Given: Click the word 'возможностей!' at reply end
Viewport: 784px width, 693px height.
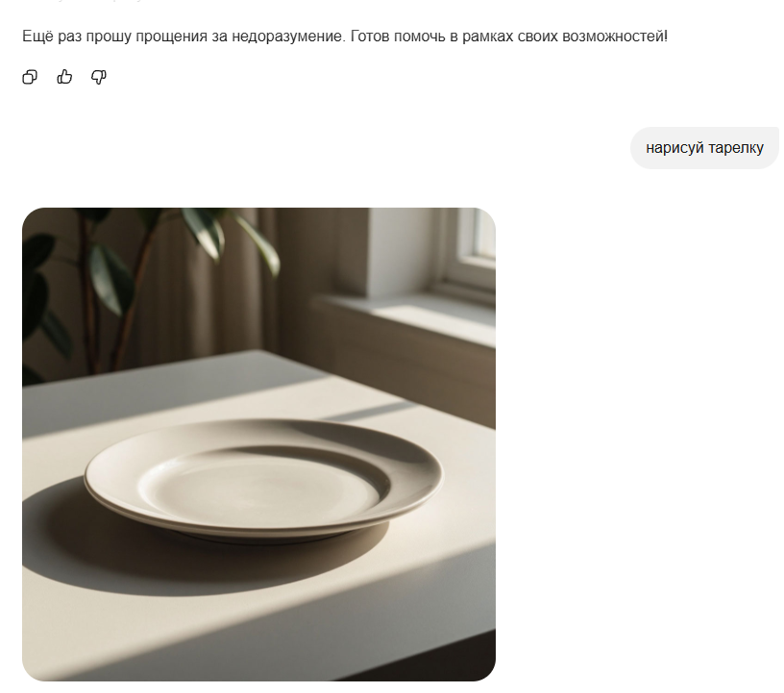Looking at the screenshot, I should coord(615,37).
